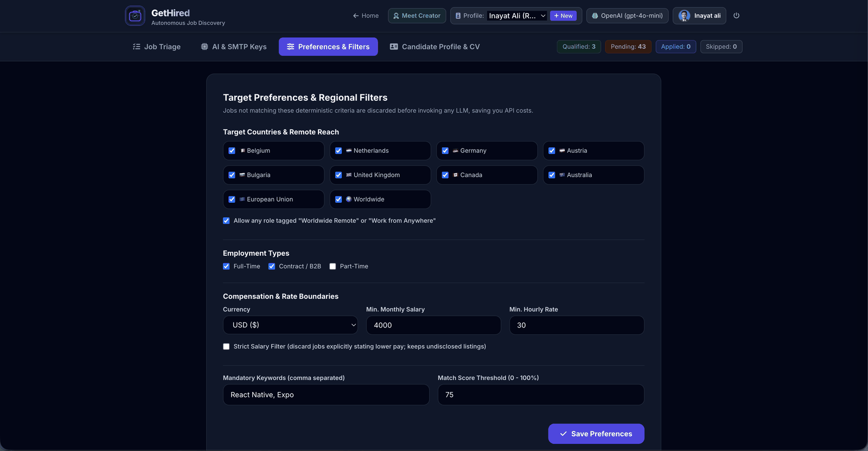The width and height of the screenshot is (868, 451).
Task: Click the Mandatory Keywords input field
Action: point(326,395)
